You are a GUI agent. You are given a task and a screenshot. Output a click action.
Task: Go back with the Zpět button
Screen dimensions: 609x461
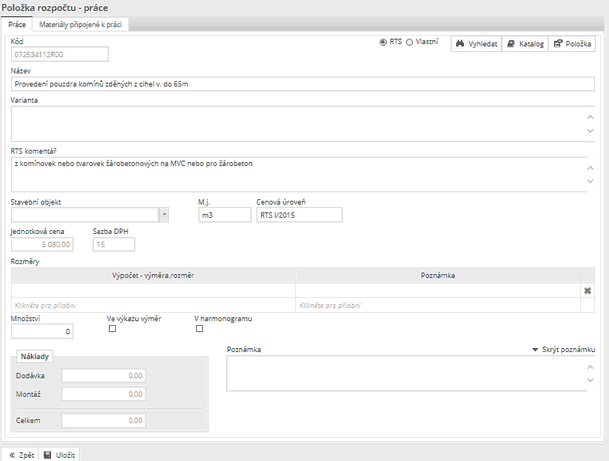[x=21, y=455]
